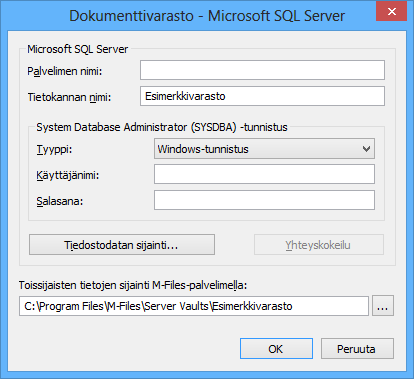Confirm with the OK button
Viewport: 414px width, 379px height.
[x=276, y=349]
